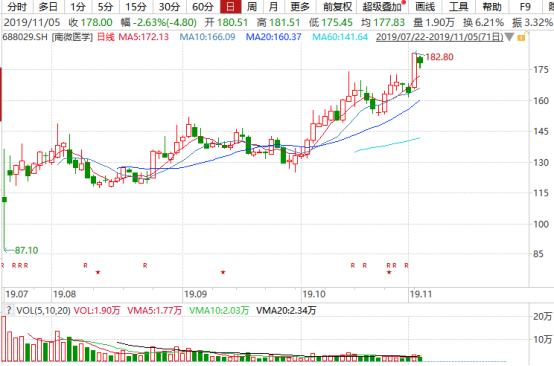The width and height of the screenshot is (554, 366).
Task: Click the question mark icon next to VOL
Action: 8,311
